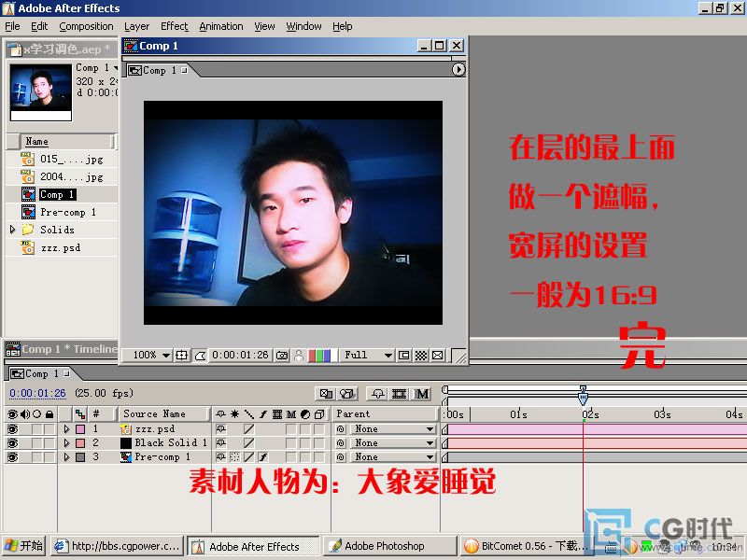Image resolution: width=747 pixels, height=560 pixels.
Task: Open the 100% magnification dropdown
Action: (148, 356)
